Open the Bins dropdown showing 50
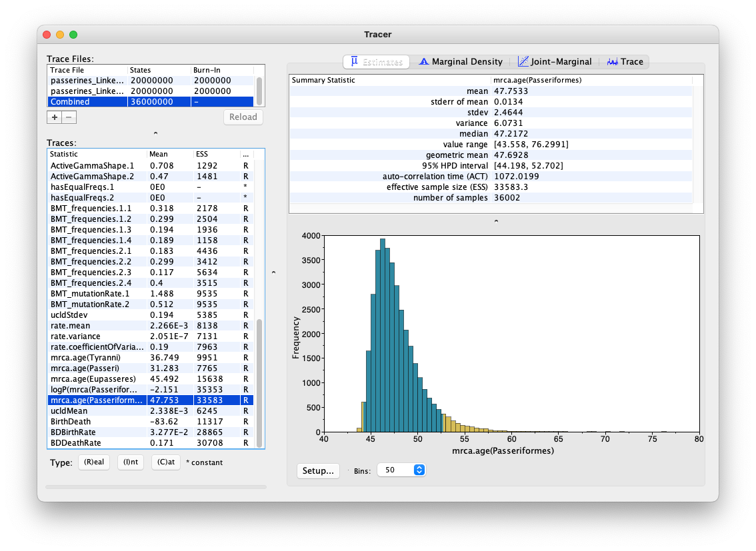 (x=401, y=470)
